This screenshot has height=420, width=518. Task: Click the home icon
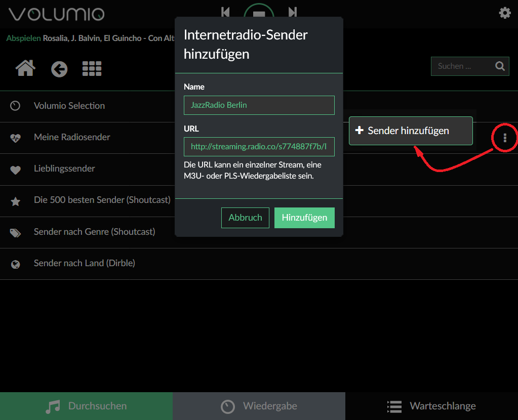[x=26, y=68]
